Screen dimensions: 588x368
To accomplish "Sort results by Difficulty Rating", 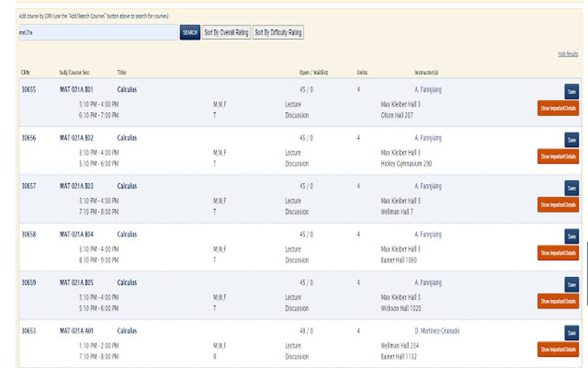I will point(278,33).
